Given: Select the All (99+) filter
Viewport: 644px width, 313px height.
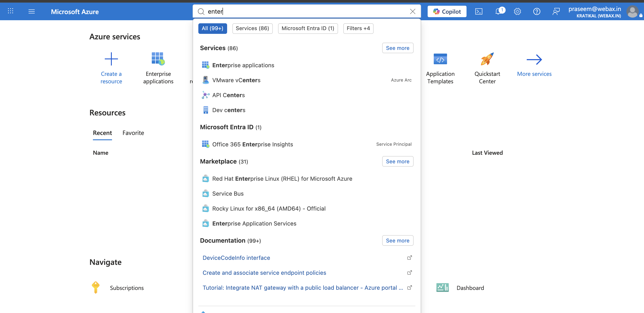Looking at the screenshot, I should click(x=212, y=28).
